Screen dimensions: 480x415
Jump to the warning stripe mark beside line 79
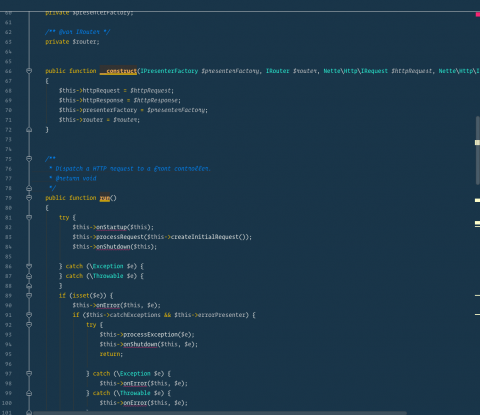click(477, 200)
